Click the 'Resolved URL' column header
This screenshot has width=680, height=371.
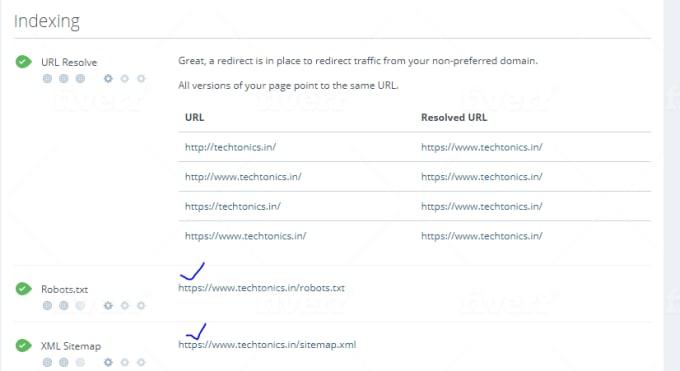(454, 117)
